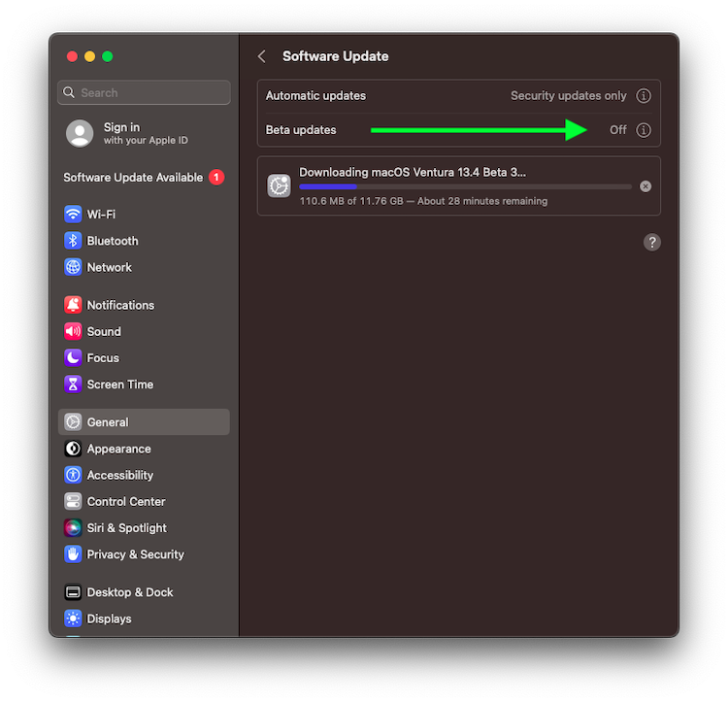Open Accessibility in the sidebar

point(144,475)
